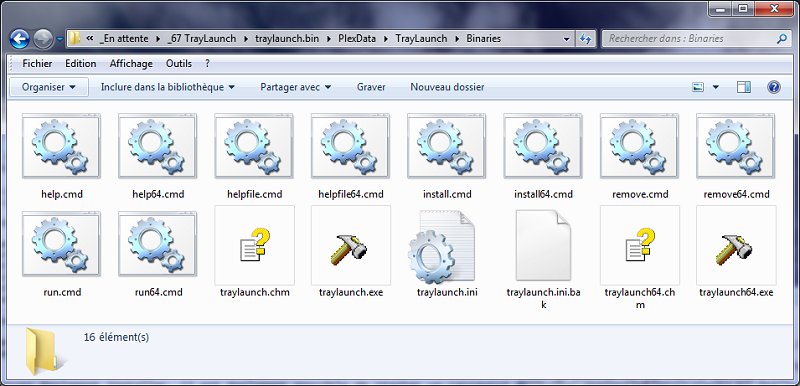Select the remove64.cmd file icon
This screenshot has width=800, height=386.
point(736,146)
